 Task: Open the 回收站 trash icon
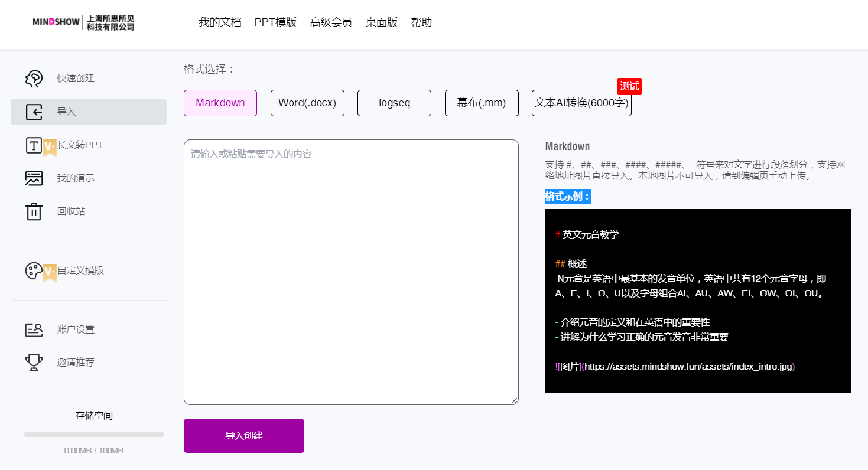pos(34,211)
